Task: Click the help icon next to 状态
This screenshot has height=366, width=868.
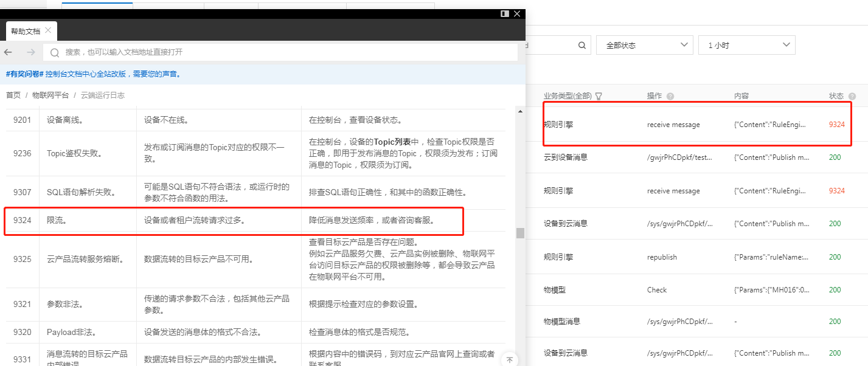Action: click(852, 96)
